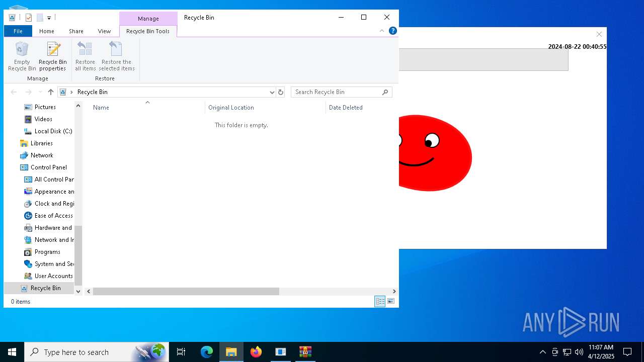Open the Windows Start menu
Image resolution: width=644 pixels, height=362 pixels.
pyautogui.click(x=12, y=352)
